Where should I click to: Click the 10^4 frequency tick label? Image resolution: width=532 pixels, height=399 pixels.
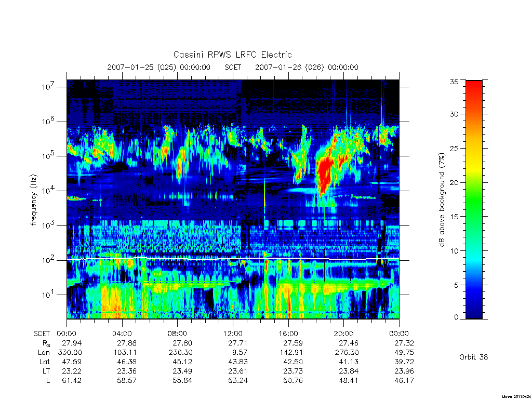(x=48, y=190)
